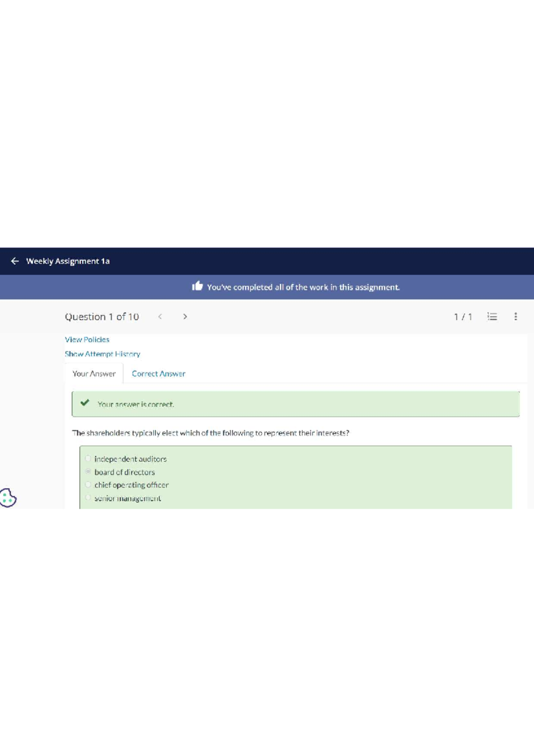
Task: Click the 1 / 1 score indicator
Action: coord(463,317)
